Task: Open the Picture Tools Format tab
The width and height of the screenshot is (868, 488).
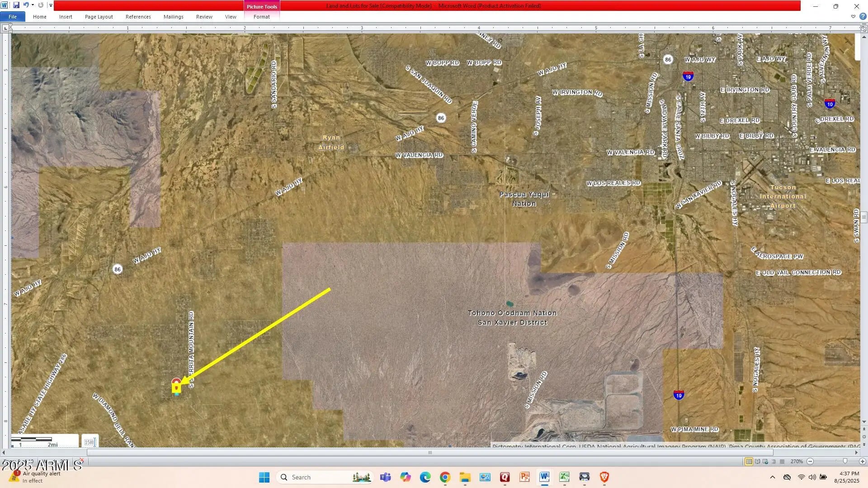Action: coord(261,17)
